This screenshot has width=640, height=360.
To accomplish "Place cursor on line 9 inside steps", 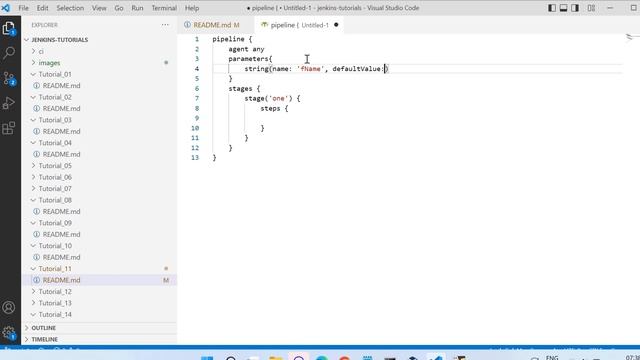I will [x=416, y=118].
